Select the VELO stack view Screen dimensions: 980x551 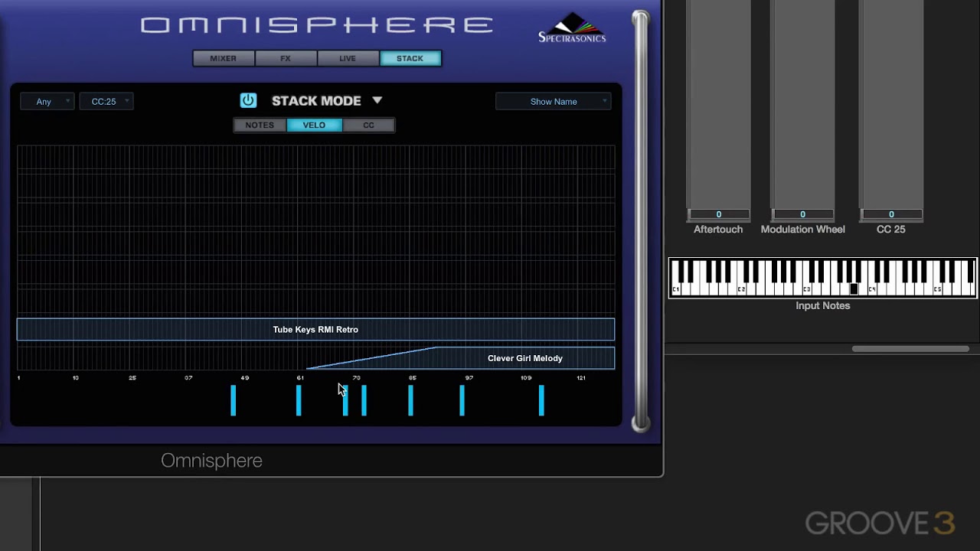314,125
